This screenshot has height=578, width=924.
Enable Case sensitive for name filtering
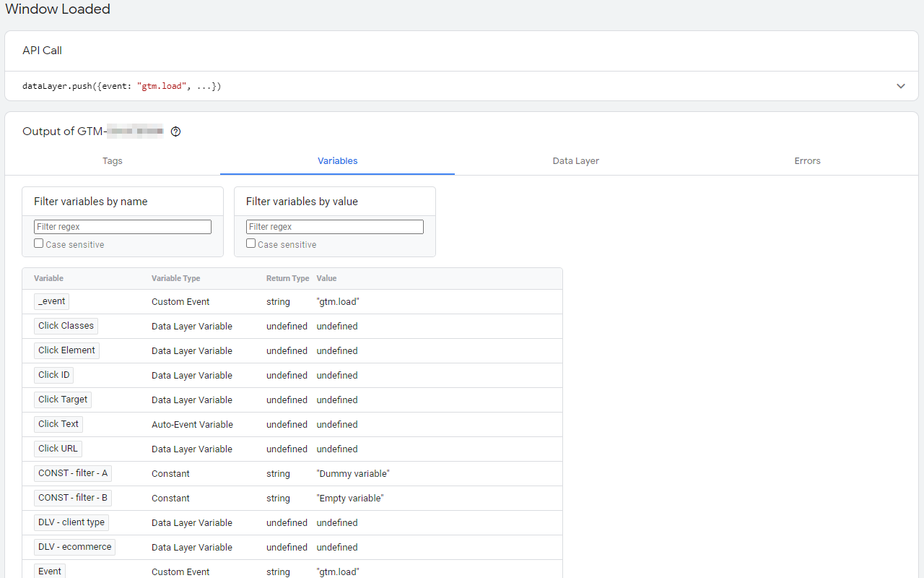coord(38,242)
